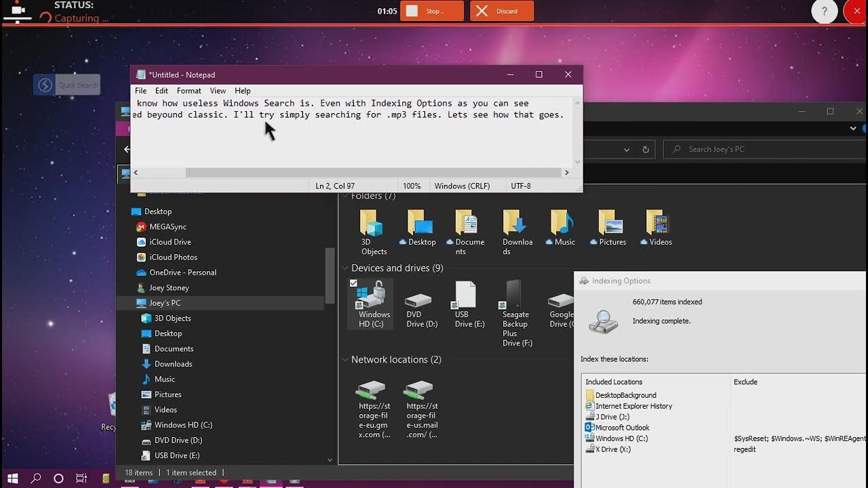Viewport: 868px width, 488px height.
Task: Click 100% zoom in Notepad status bar
Action: coord(412,186)
